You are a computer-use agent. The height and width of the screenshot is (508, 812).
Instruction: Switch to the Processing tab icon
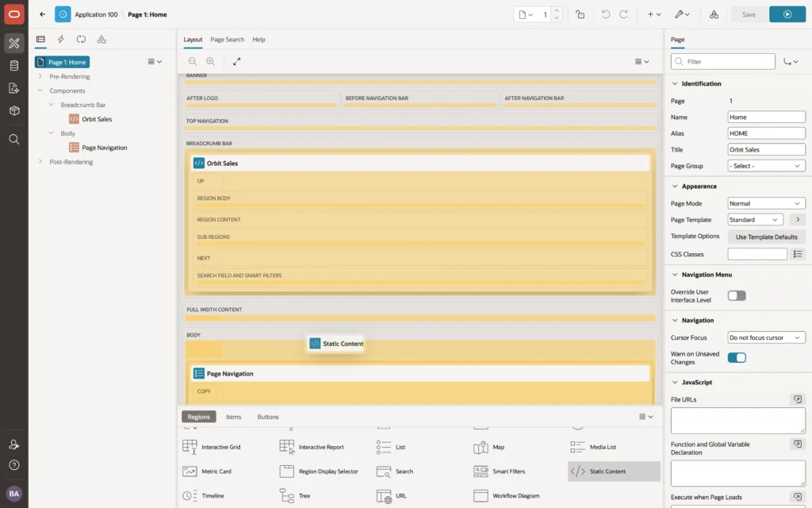[81, 40]
